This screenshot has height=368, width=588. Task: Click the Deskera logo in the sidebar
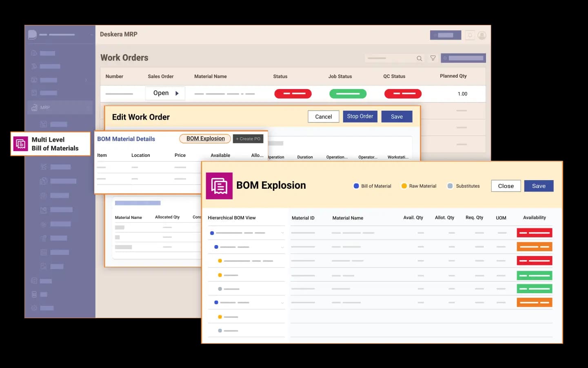pos(32,35)
